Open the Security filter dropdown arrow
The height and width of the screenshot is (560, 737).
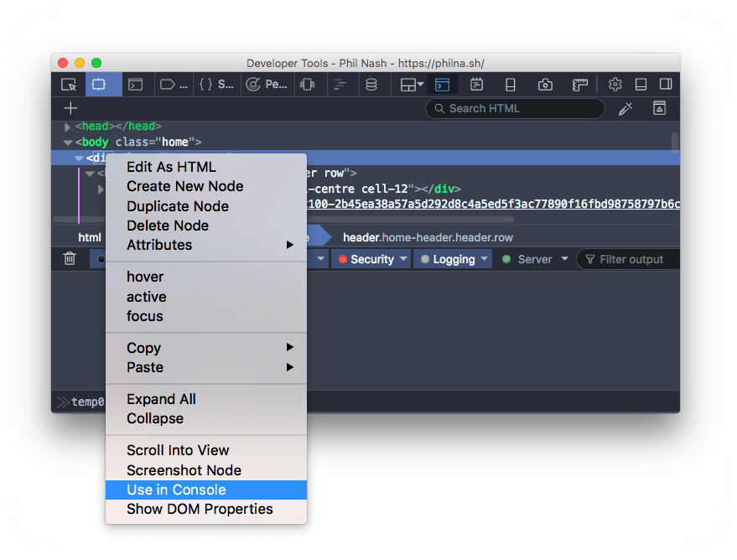coord(403,258)
